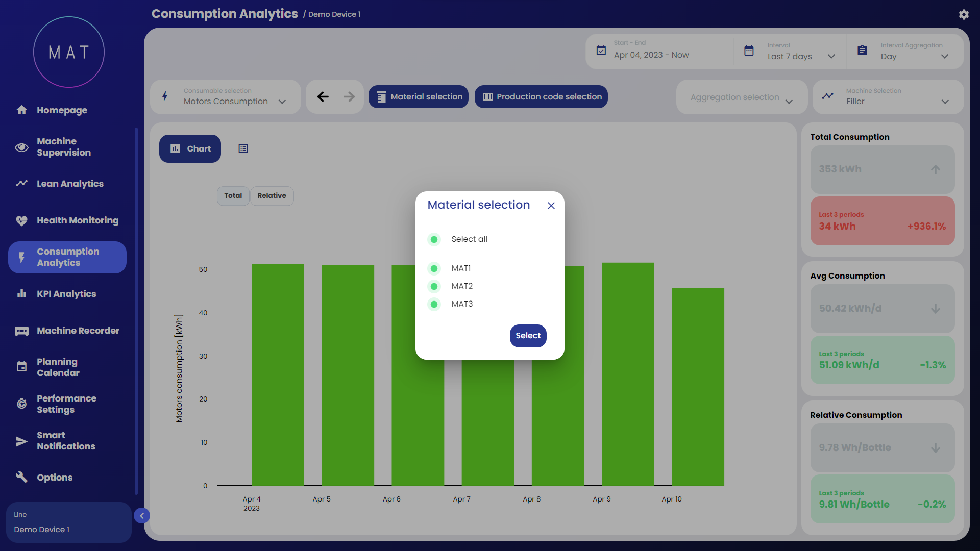Collapse the sidebar with the chevron button
Screen dimensions: 980x551
click(142, 516)
